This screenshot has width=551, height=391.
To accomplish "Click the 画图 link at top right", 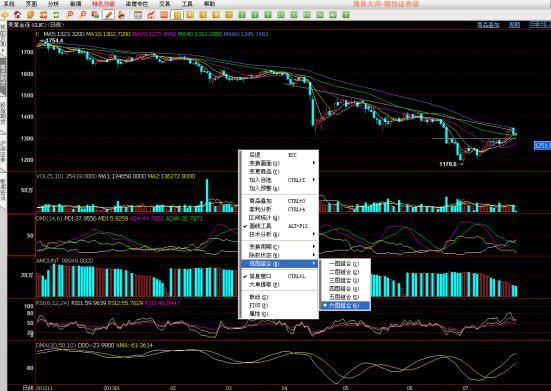I will pyautogui.click(x=514, y=25).
